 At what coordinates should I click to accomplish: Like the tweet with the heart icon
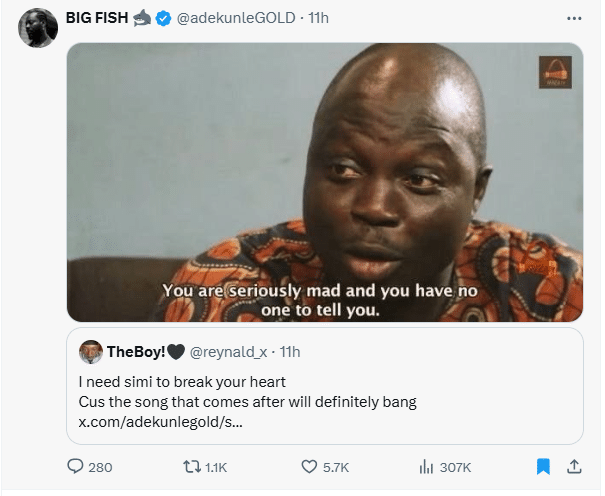(x=309, y=466)
